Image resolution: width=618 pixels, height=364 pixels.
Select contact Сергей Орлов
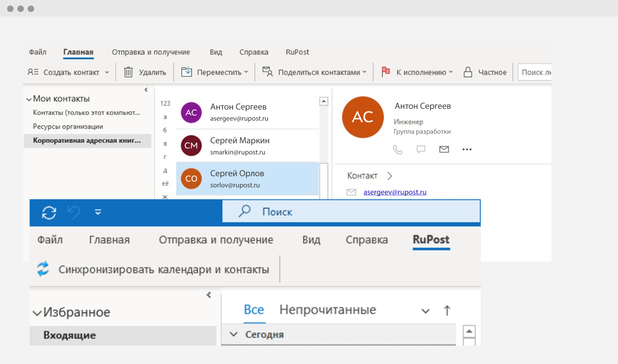[247, 179]
